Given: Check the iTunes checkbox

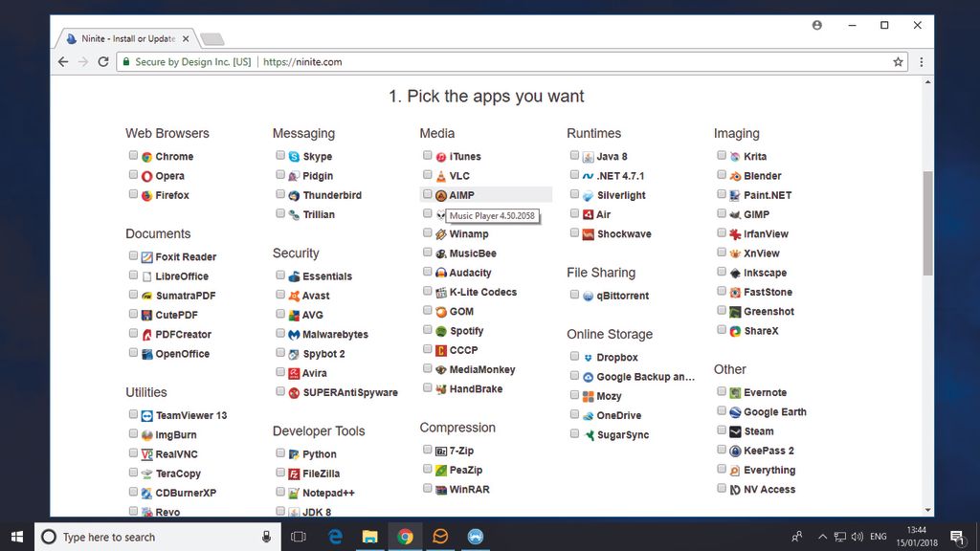Looking at the screenshot, I should pos(427,156).
